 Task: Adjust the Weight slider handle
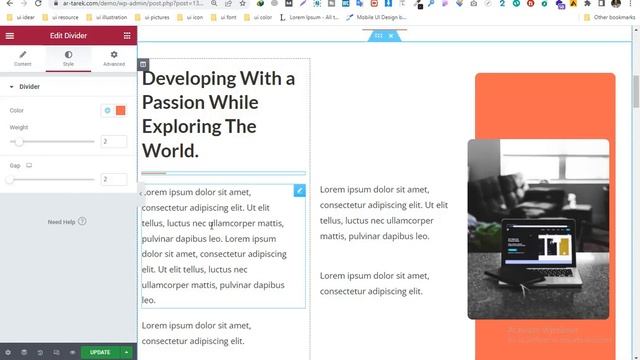tap(19, 142)
